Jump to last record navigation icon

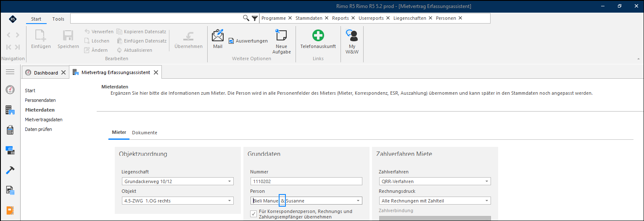click(17, 47)
